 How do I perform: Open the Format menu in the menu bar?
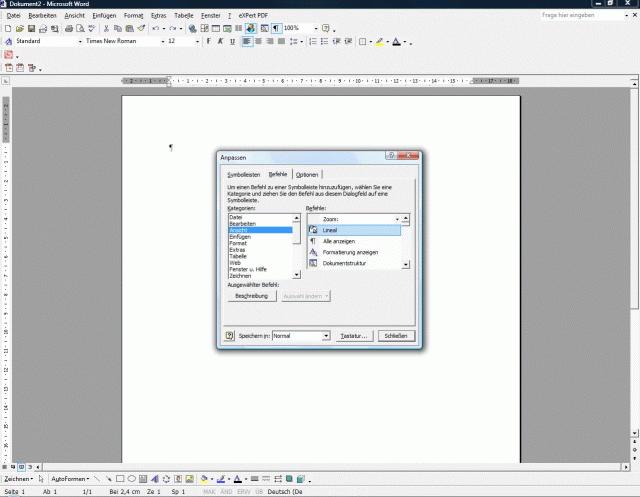(x=133, y=16)
